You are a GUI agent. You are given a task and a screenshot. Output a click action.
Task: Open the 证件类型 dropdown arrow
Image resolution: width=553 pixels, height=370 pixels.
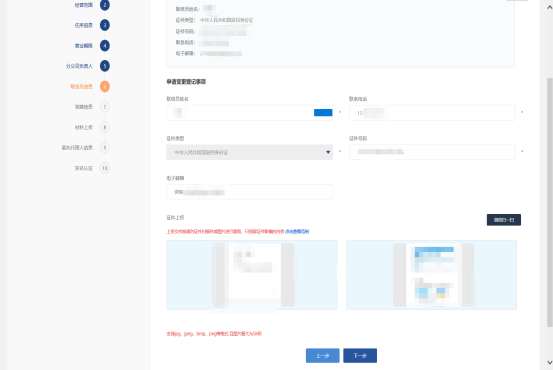coord(328,152)
